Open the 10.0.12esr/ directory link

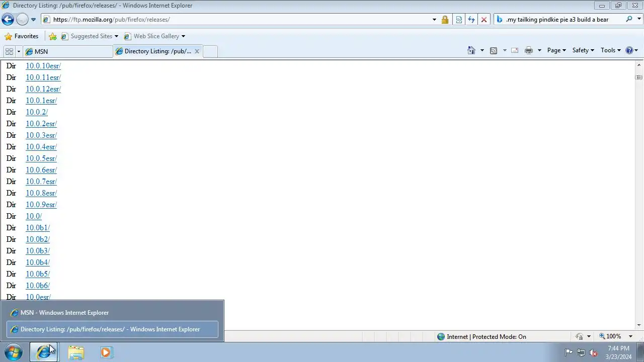[43, 89]
